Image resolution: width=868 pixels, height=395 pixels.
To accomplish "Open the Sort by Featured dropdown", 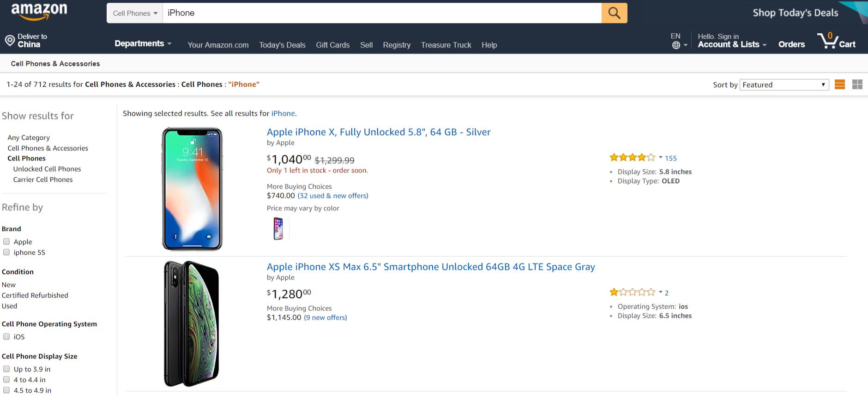I will [x=784, y=84].
